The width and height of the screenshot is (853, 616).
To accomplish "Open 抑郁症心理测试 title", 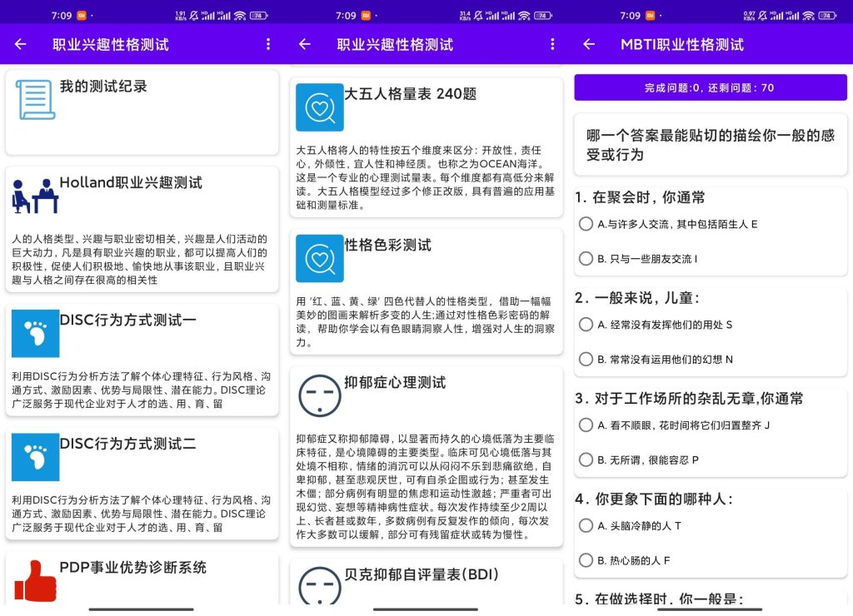I will pyautogui.click(x=395, y=383).
